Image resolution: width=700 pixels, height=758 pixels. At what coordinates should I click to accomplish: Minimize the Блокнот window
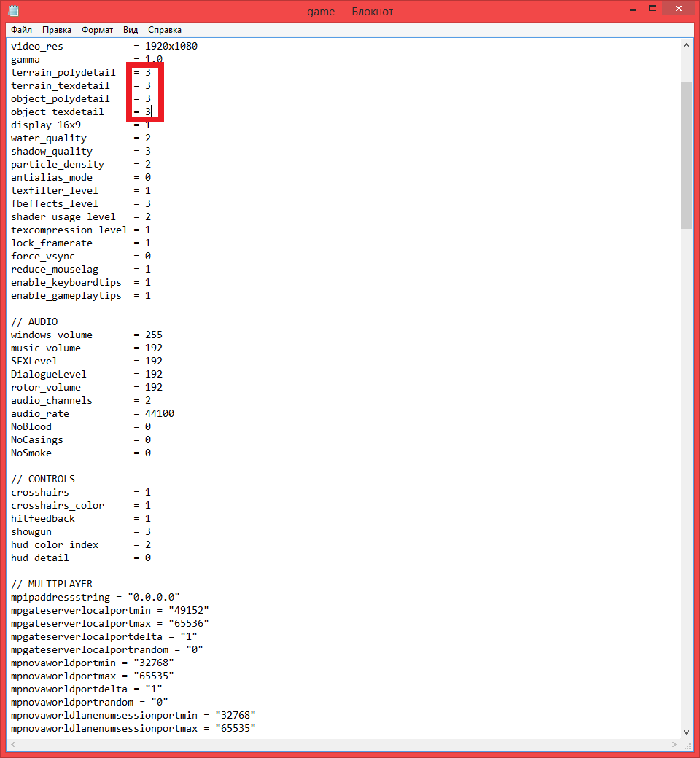pyautogui.click(x=633, y=9)
